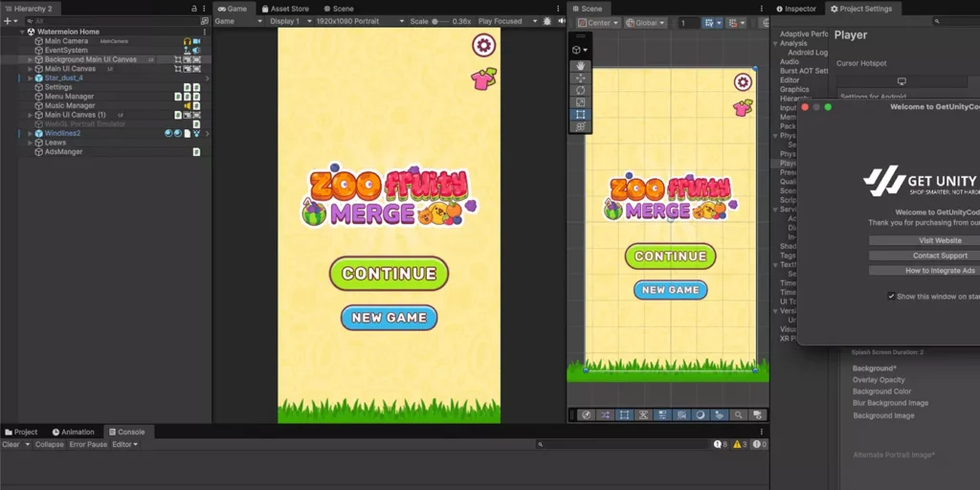This screenshot has height=490, width=980.
Task: Click the camera component icon on Main Camera
Action: click(x=197, y=40)
